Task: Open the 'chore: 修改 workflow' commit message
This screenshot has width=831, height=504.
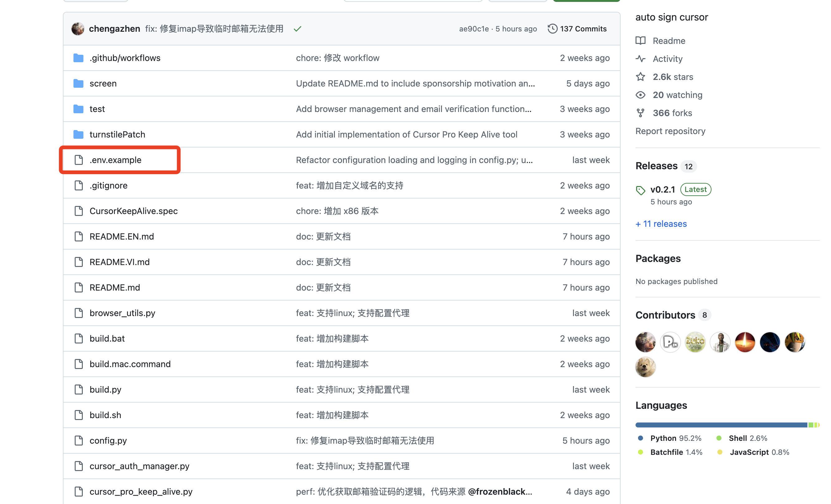Action: tap(338, 58)
